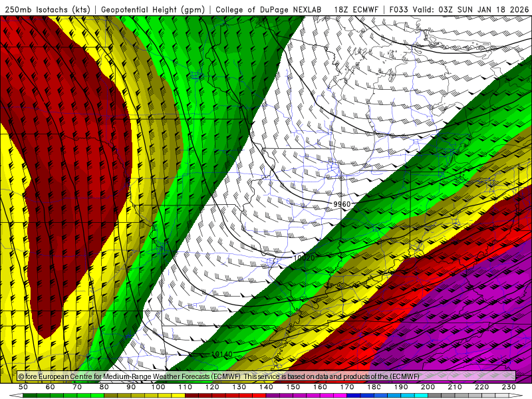Click the 100 value on the color scale
Viewport: 532px width, 399px height.
coord(158,387)
